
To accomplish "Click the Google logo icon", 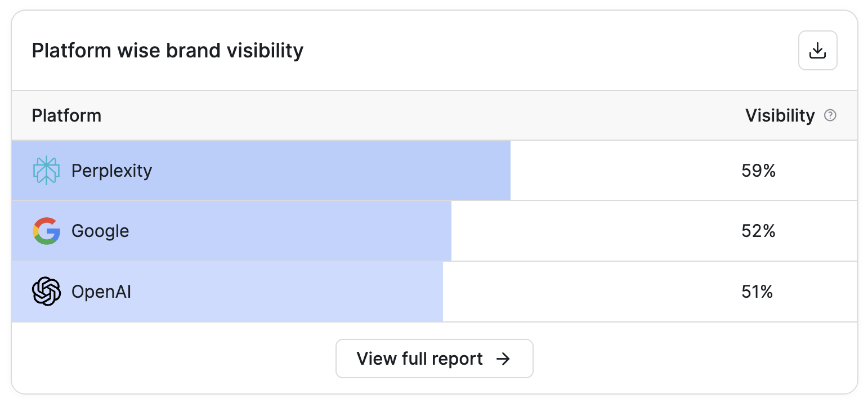I will coord(46,231).
